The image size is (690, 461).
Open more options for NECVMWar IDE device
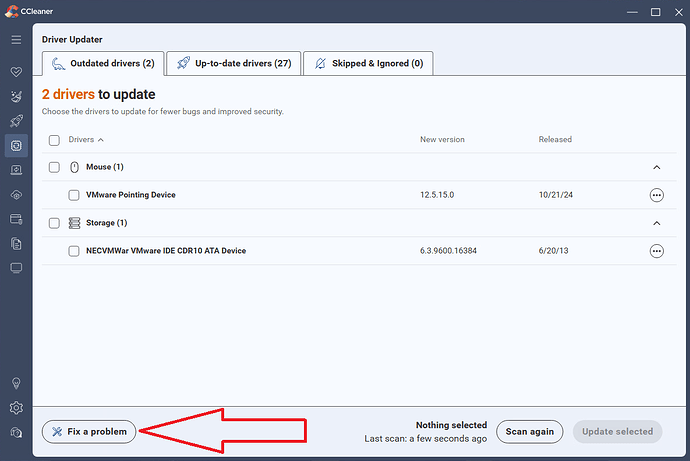656,251
